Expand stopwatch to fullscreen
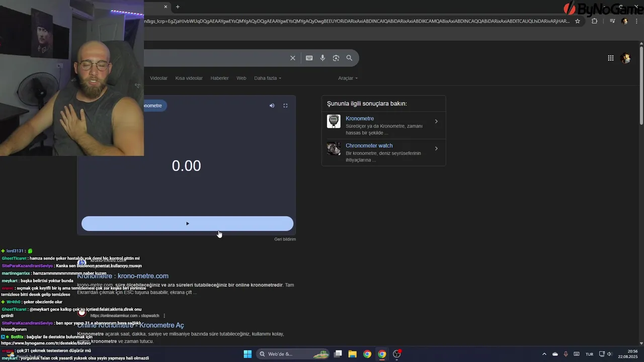This screenshot has height=362, width=644. [285, 106]
